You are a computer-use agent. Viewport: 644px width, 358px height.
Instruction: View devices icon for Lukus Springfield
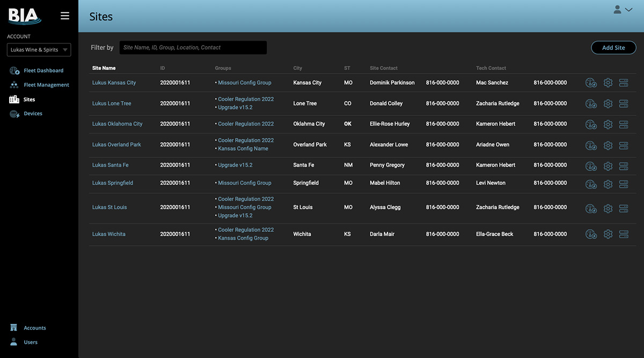[x=624, y=184]
